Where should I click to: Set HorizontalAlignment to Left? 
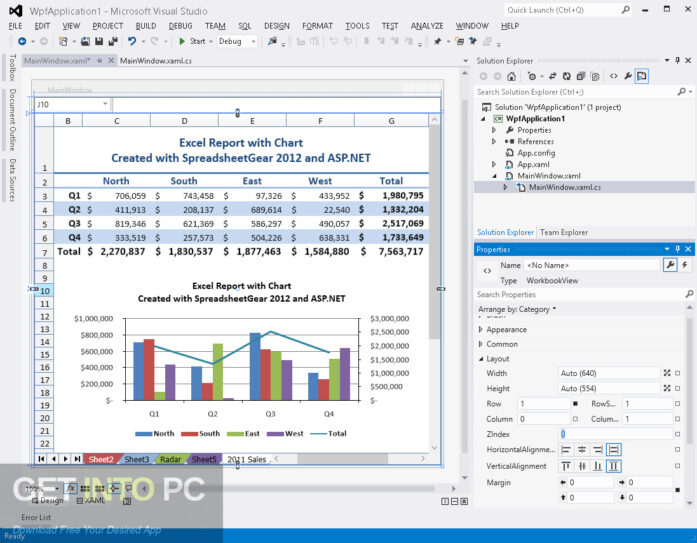566,450
